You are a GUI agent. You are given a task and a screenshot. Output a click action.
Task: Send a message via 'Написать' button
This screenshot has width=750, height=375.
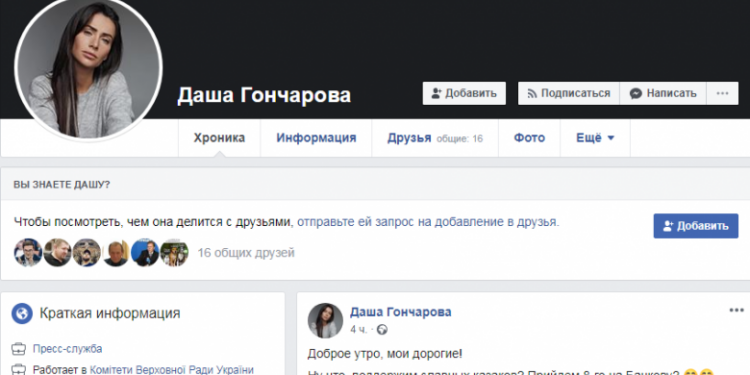pos(663,93)
